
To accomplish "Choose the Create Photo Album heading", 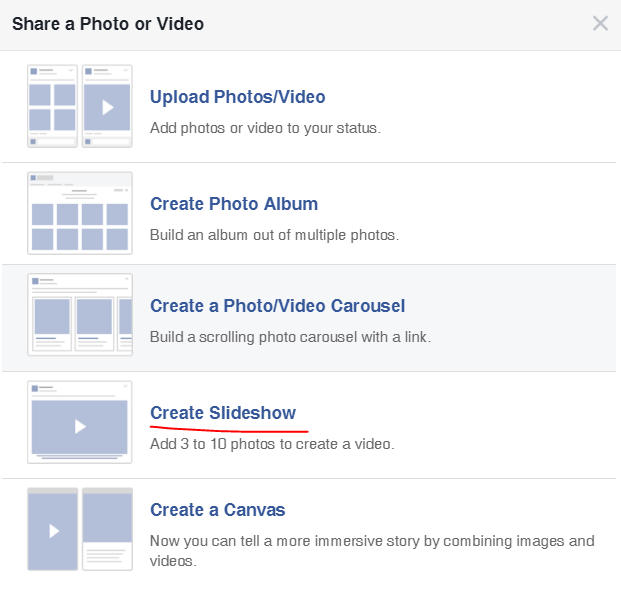I will (x=234, y=204).
